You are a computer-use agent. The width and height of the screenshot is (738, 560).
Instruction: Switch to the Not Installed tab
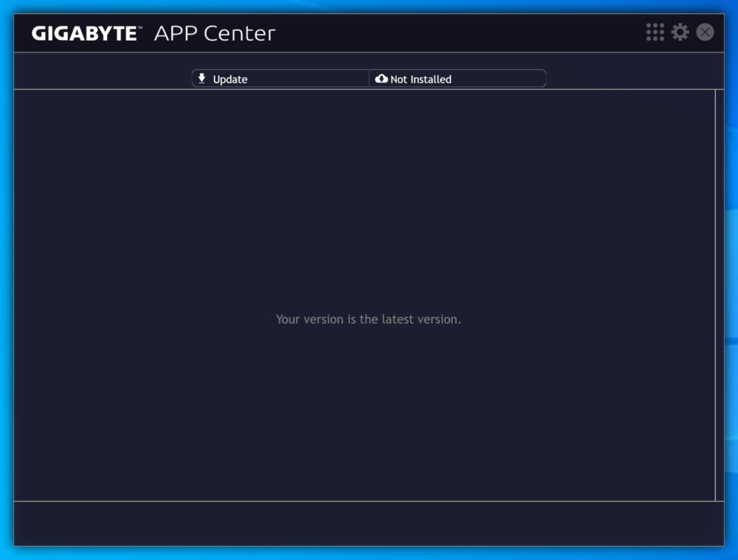point(458,79)
